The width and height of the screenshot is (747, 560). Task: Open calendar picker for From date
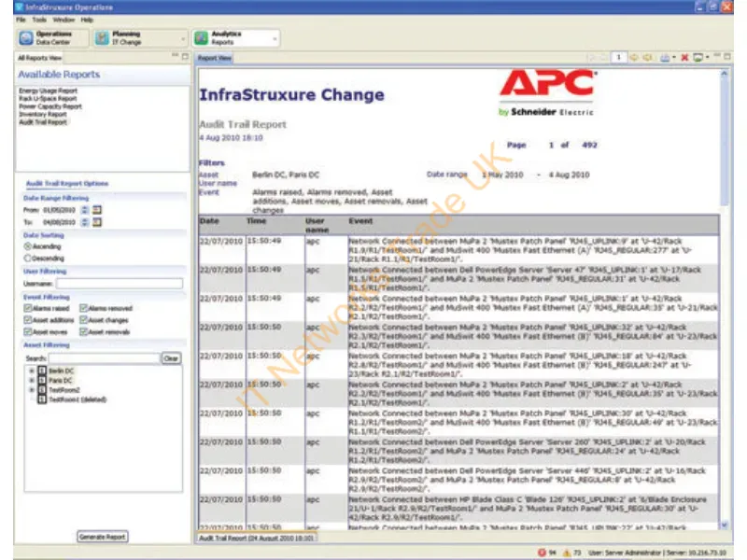(x=97, y=209)
